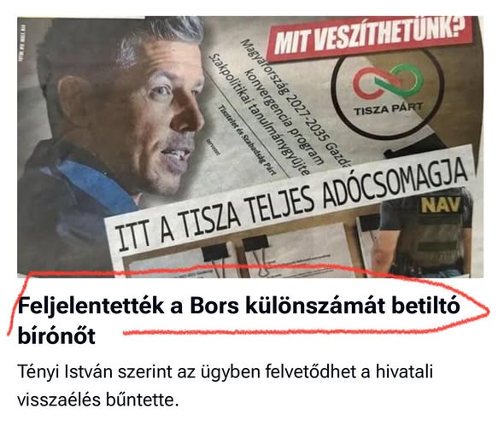Click the left black binder clip

pyautogui.click(x=215, y=252)
